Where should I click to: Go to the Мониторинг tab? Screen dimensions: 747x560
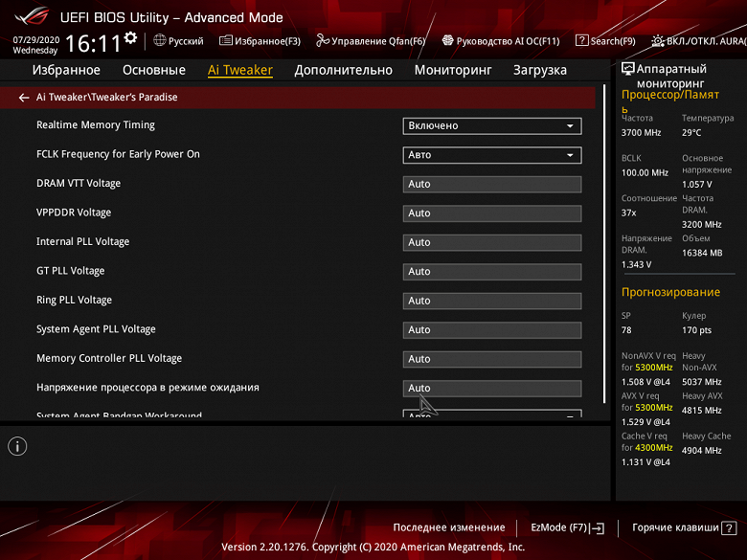(x=453, y=70)
